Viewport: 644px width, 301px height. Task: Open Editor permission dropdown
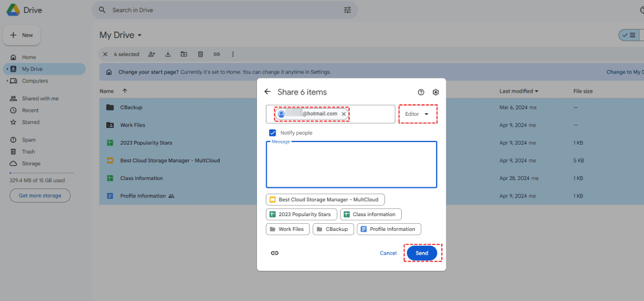pos(417,114)
